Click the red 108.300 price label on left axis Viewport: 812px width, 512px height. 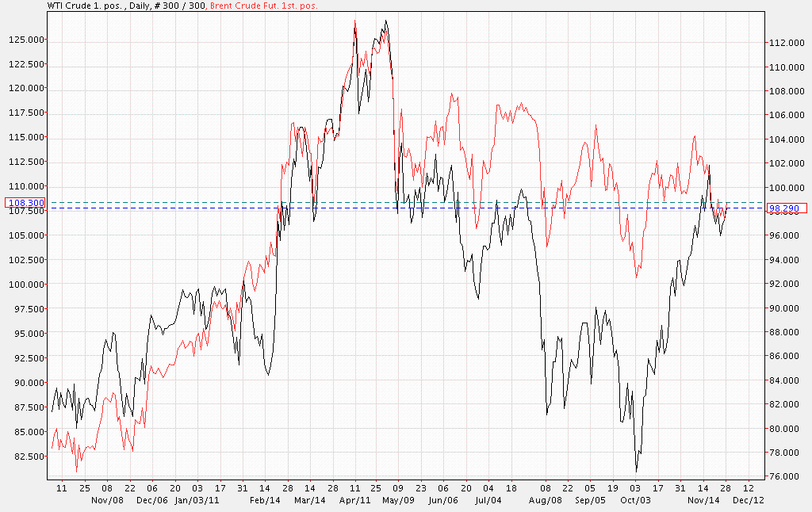(25, 203)
